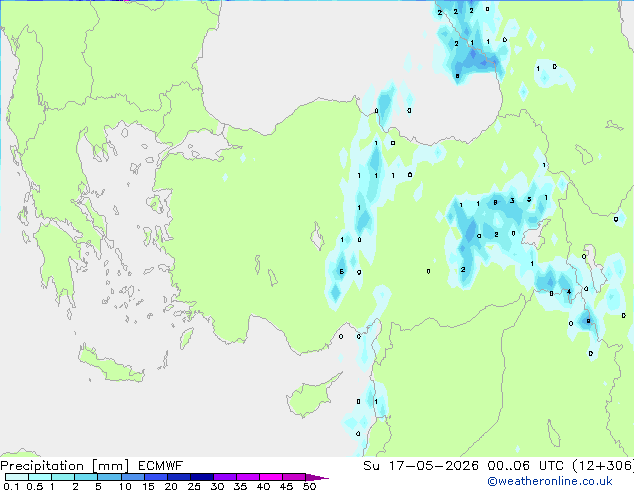The width and height of the screenshot is (634, 490).
Task: Click the '(12+306)' forecast offset text
Action: click(603, 466)
